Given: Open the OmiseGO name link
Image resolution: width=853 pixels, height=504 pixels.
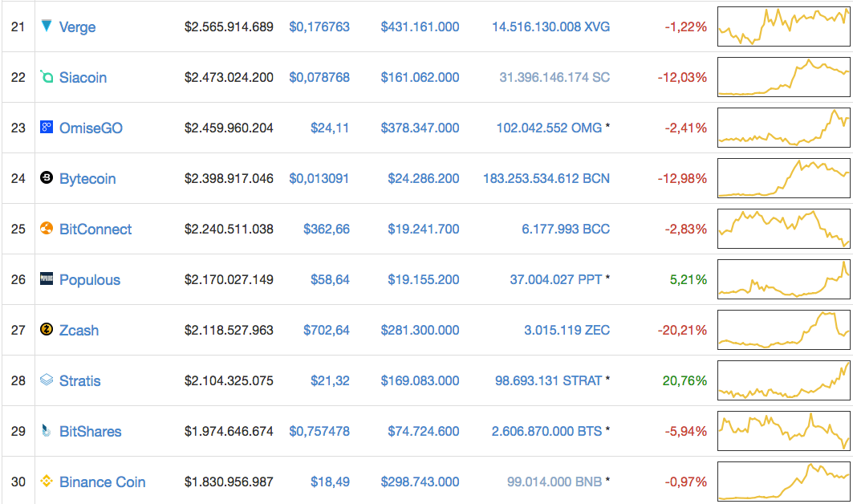Looking at the screenshot, I should 91,128.
